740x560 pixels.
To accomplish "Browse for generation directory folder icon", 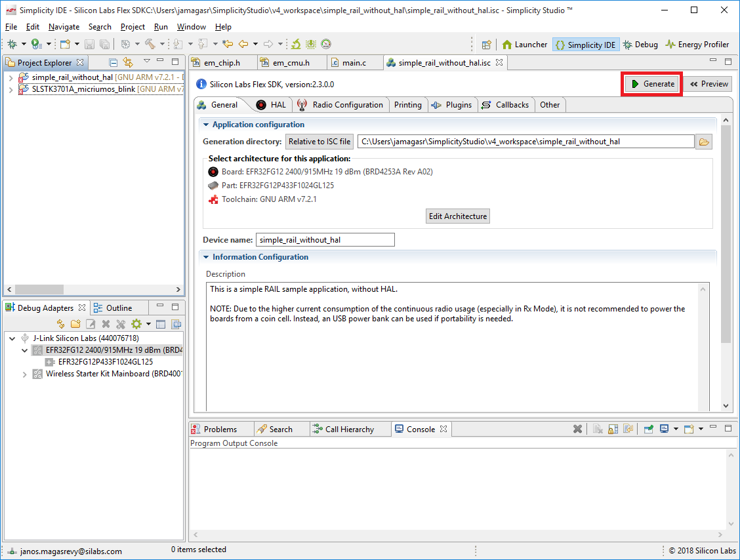I will point(704,142).
